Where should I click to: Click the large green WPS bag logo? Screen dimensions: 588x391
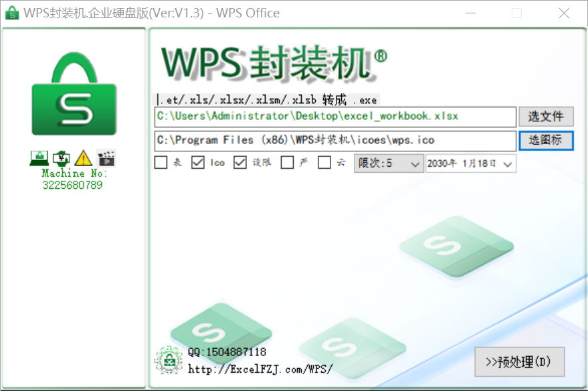74,94
